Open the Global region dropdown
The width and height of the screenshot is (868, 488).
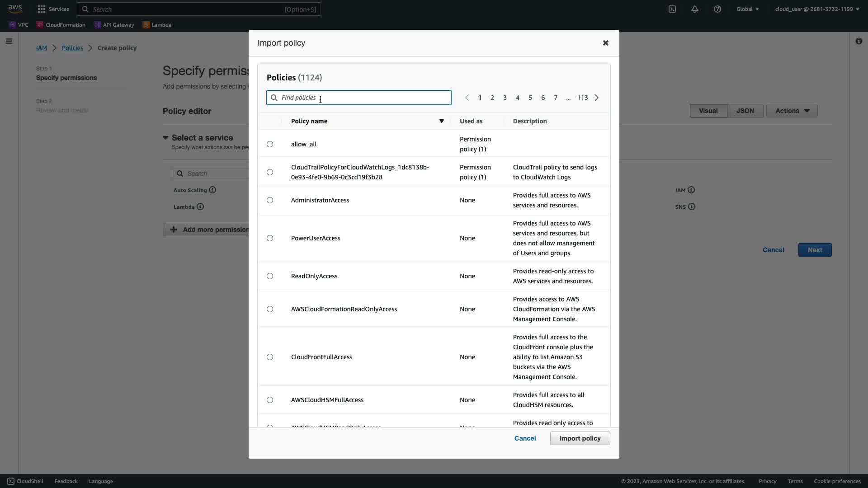click(x=748, y=9)
